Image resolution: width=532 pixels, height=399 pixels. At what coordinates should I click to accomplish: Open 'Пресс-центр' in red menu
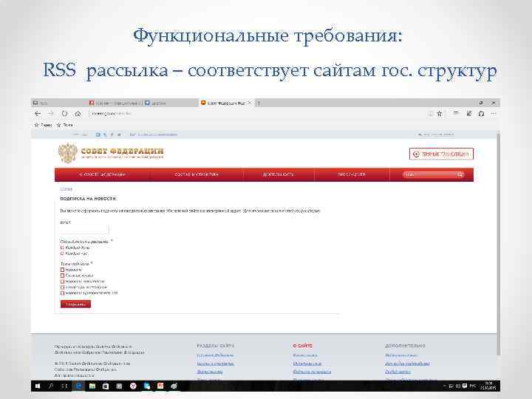[x=352, y=174]
